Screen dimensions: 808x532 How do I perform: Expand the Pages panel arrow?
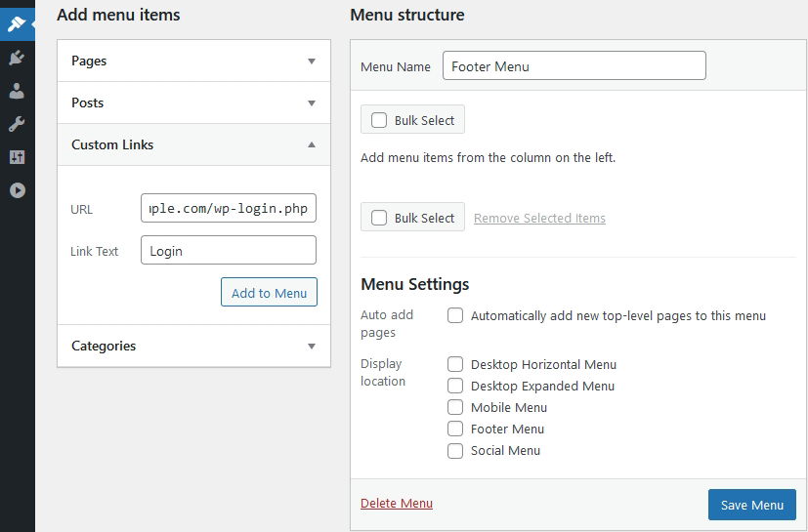pos(312,61)
